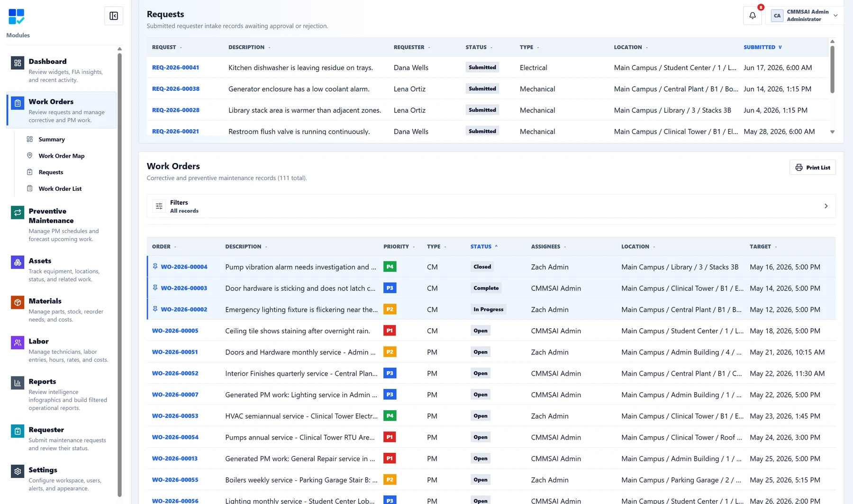The height and width of the screenshot is (504, 853).
Task: Click the Print List button
Action: [812, 168]
